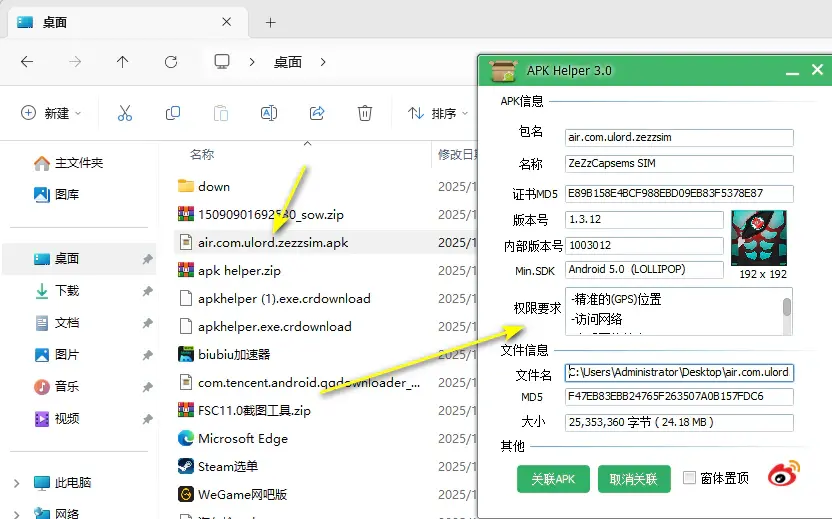Click the APK app icon thumbnail

[x=759, y=238]
